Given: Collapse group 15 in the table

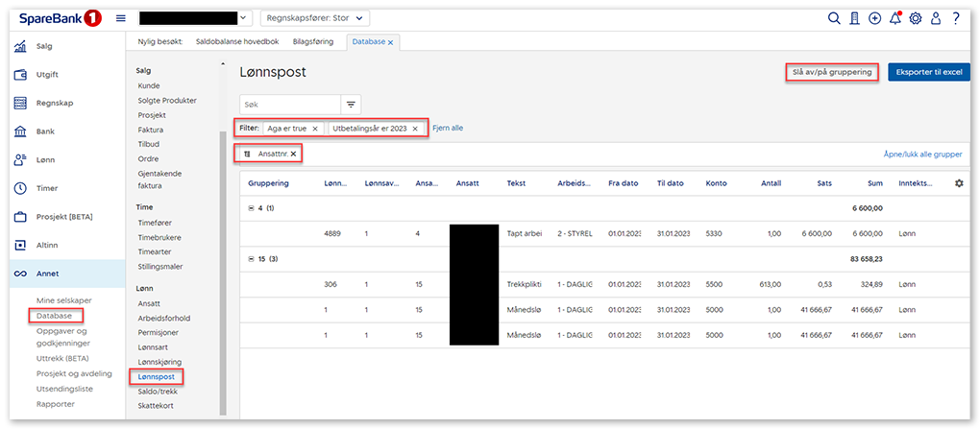Looking at the screenshot, I should pyautogui.click(x=252, y=260).
